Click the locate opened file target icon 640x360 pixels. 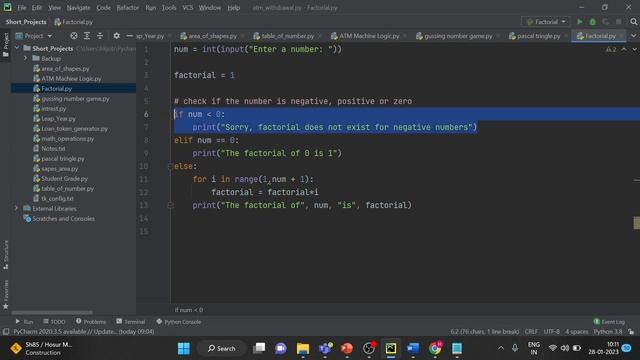[74, 36]
